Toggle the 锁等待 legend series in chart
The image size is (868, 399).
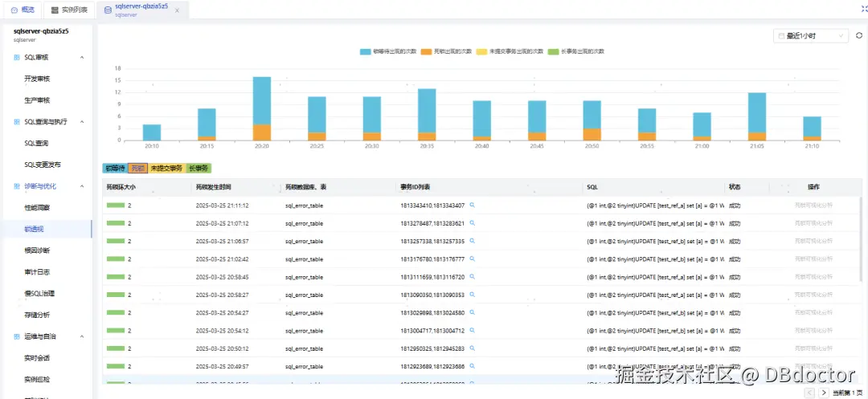click(388, 51)
